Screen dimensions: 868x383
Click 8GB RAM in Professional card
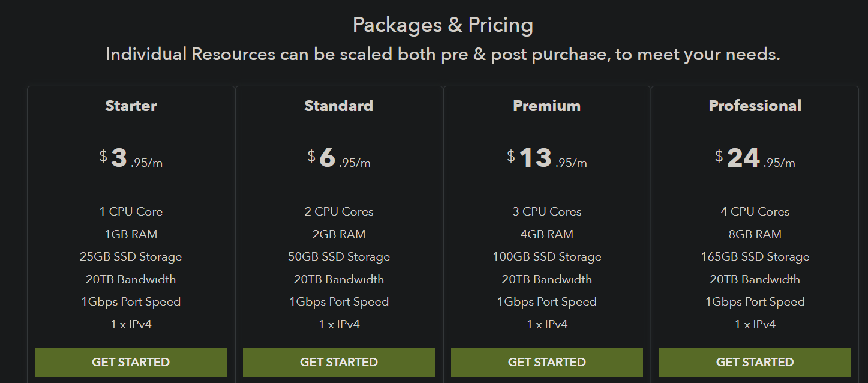pos(755,234)
